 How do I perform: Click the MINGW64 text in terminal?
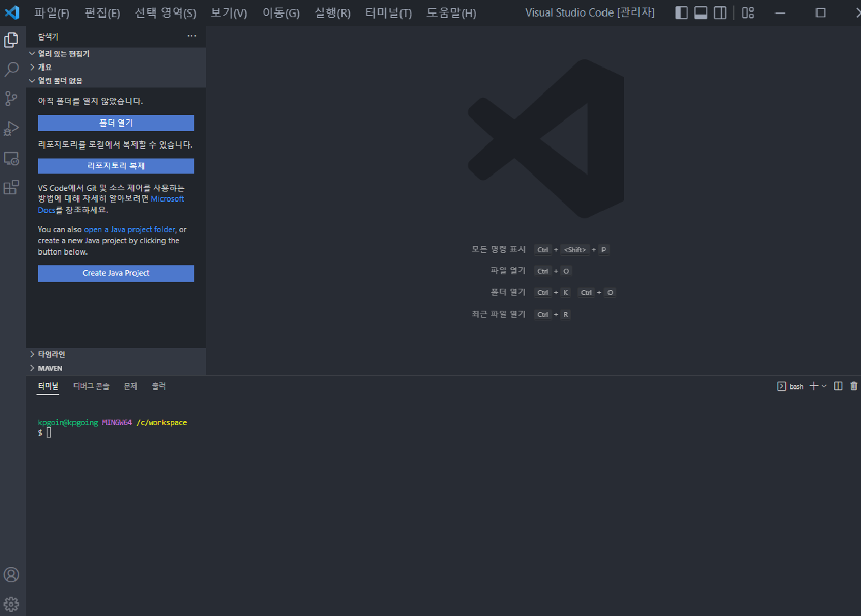(117, 422)
